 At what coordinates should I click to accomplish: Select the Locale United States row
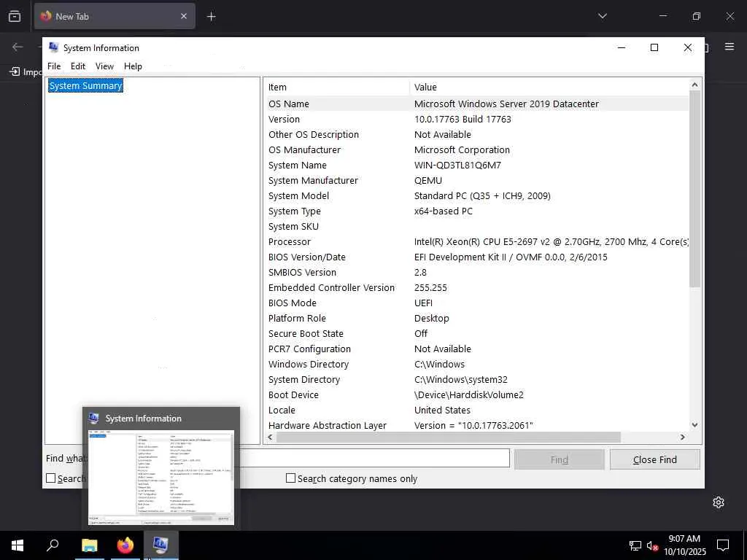click(477, 410)
